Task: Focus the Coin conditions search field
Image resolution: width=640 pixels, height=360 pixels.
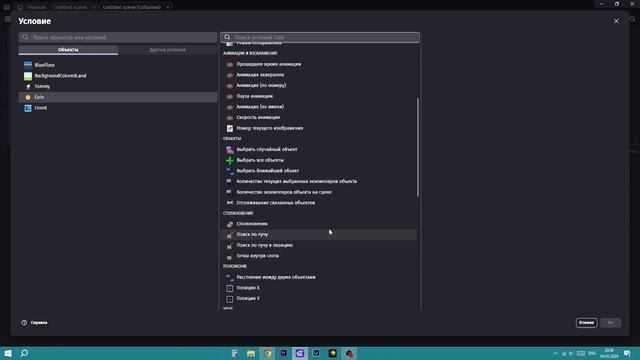Action: [x=320, y=37]
